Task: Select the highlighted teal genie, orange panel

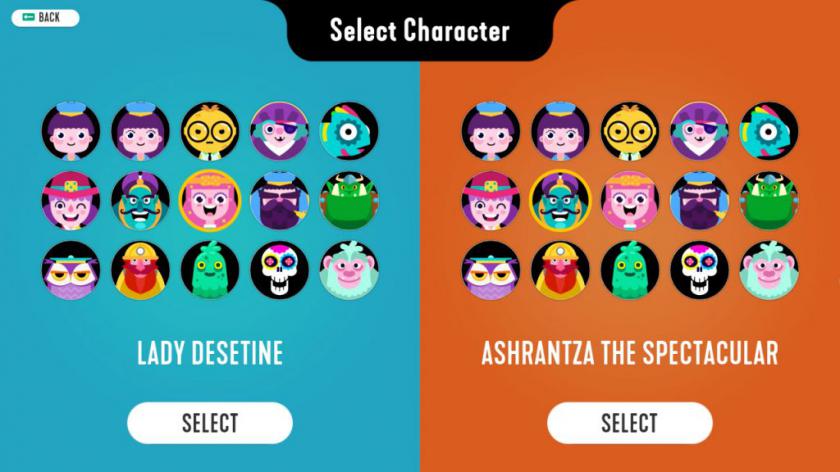Action: coord(560,201)
